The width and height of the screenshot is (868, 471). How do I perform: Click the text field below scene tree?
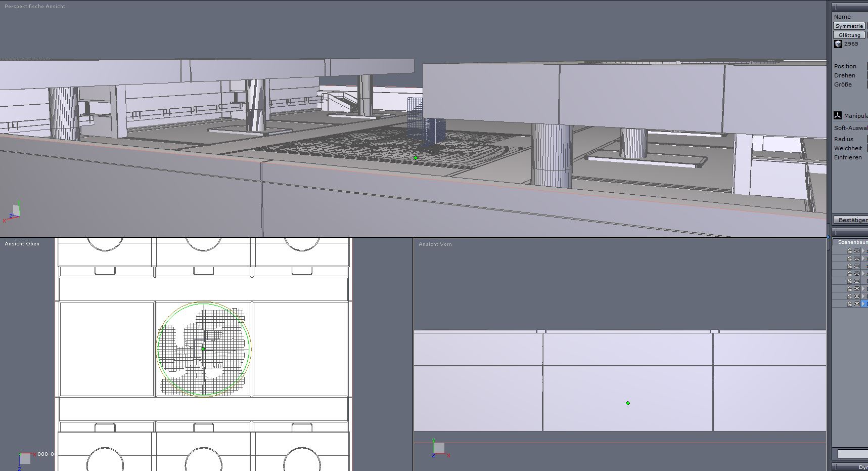pos(852,454)
